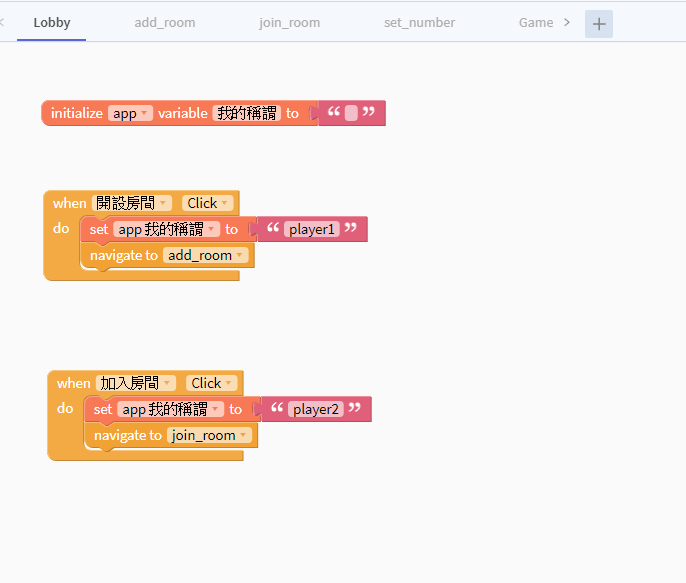686x583 pixels.
Task: Open add_room navigate destination dropdown
Action: coord(206,255)
